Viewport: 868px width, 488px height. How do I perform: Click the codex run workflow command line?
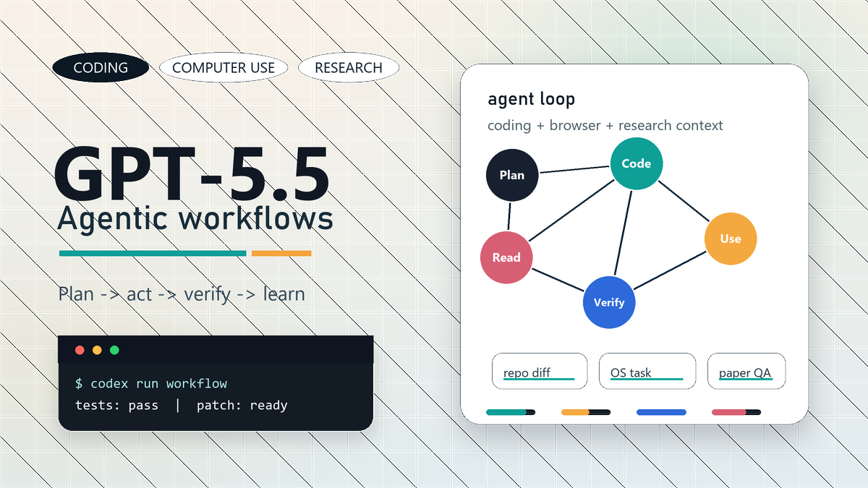click(x=151, y=383)
